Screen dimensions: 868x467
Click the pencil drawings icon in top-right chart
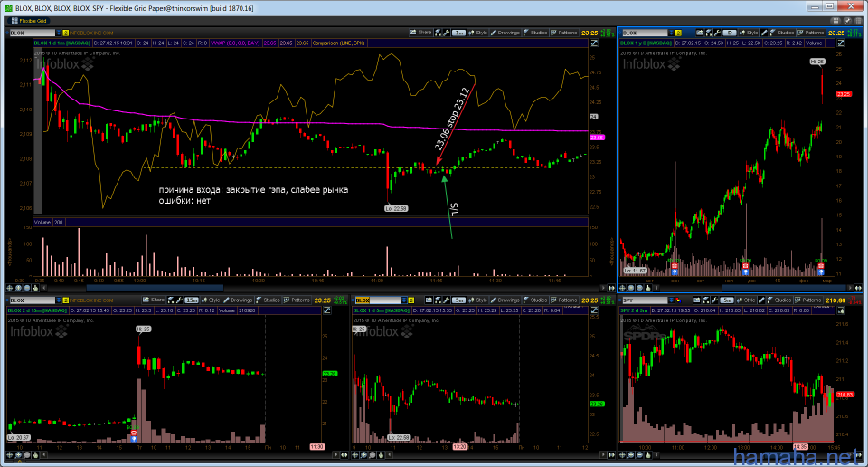(765, 33)
